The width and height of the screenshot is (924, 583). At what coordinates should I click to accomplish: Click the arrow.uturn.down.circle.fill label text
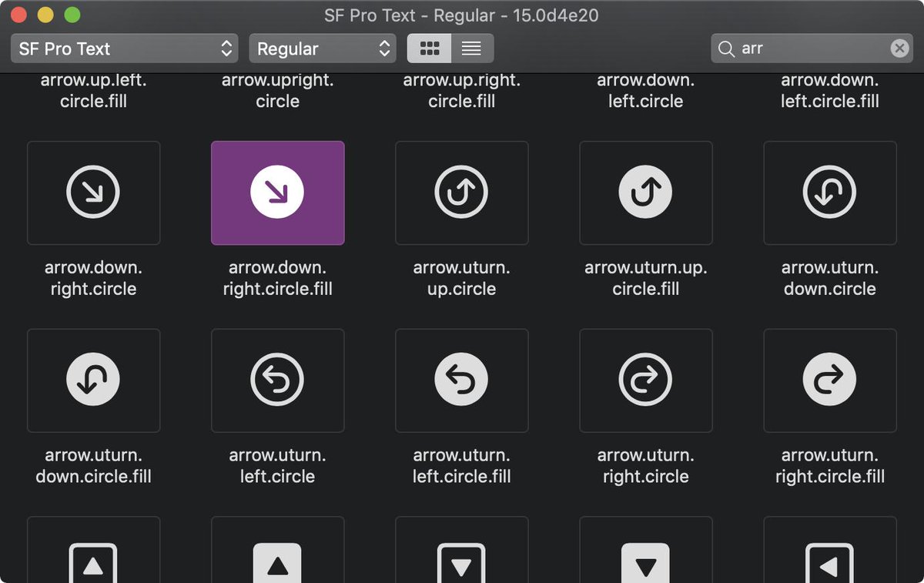tap(93, 466)
